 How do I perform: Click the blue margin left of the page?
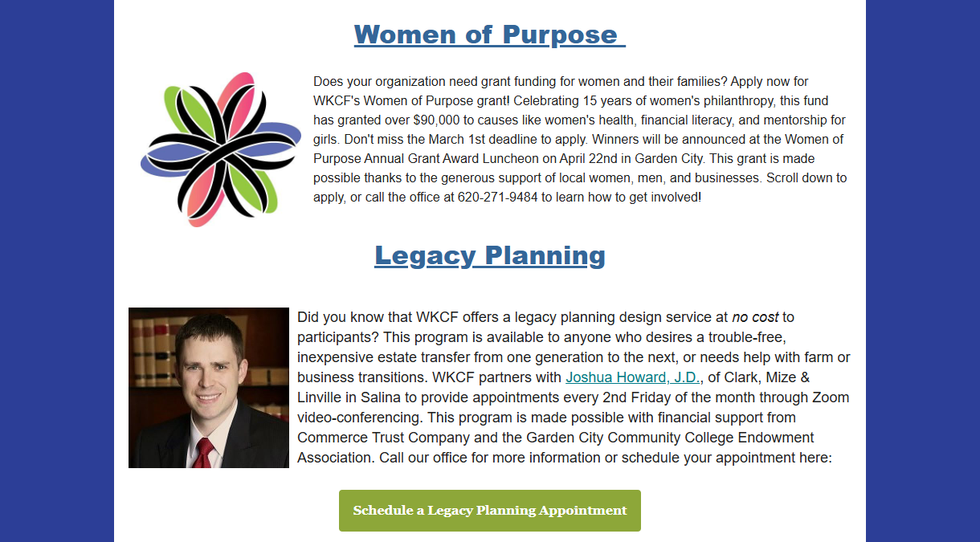pyautogui.click(x=56, y=271)
